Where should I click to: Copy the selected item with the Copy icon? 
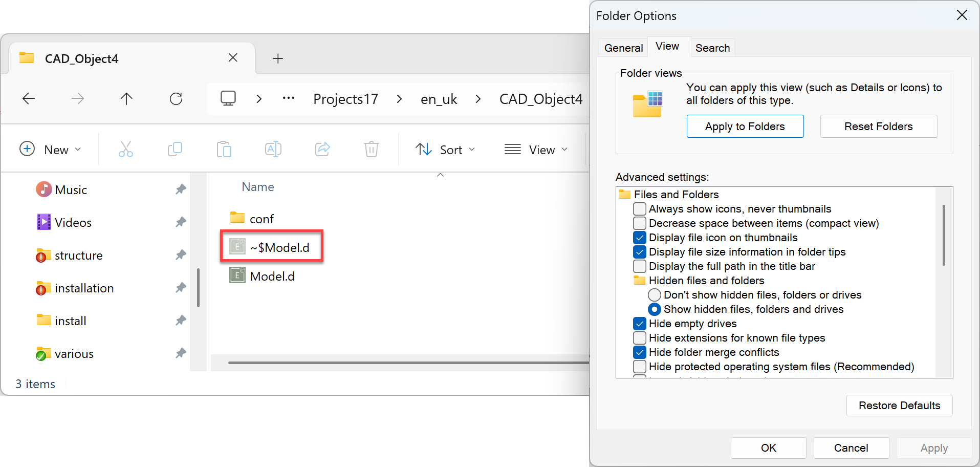(175, 149)
